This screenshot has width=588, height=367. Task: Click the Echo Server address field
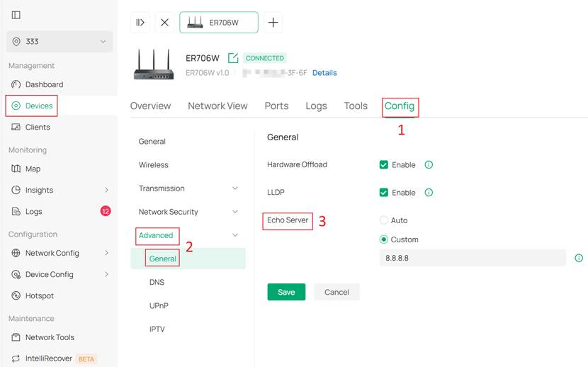click(x=472, y=258)
